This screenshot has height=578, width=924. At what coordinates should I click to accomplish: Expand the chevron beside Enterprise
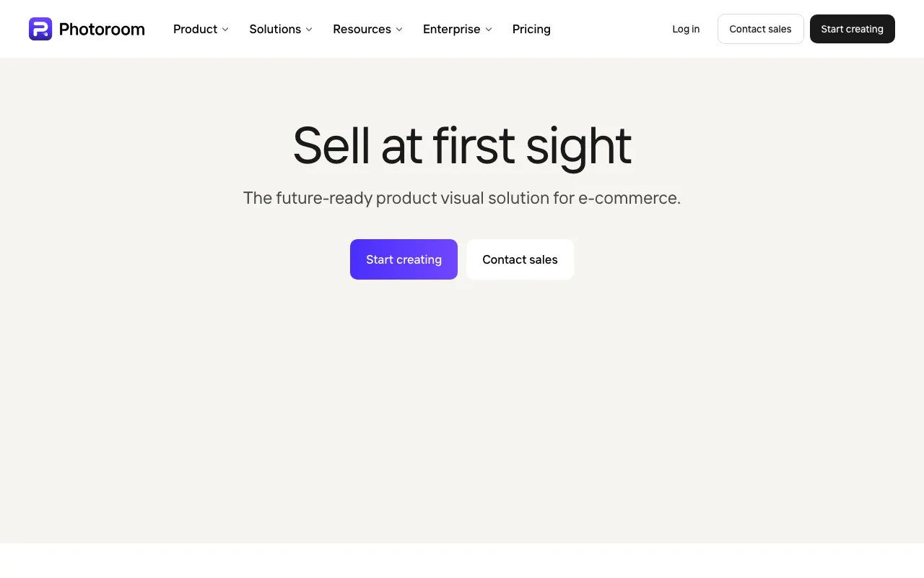click(489, 30)
